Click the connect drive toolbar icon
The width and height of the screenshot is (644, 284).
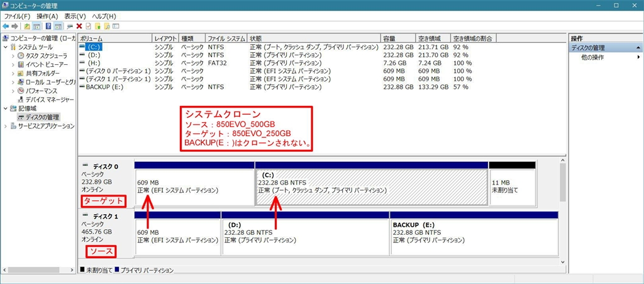(70, 26)
